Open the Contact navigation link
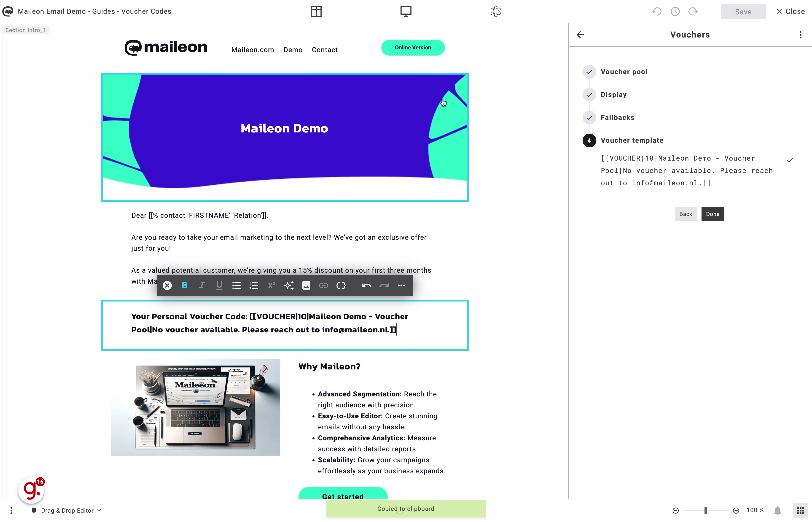 [x=325, y=50]
